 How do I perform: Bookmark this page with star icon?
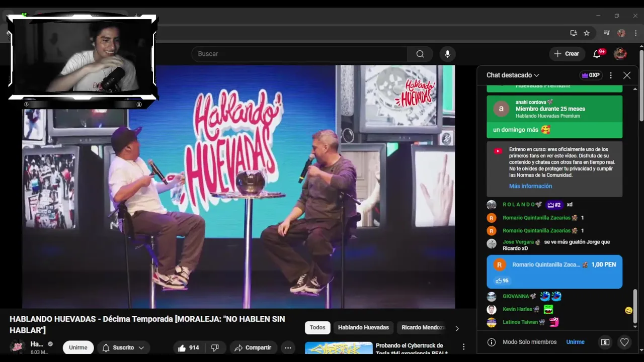(x=587, y=33)
